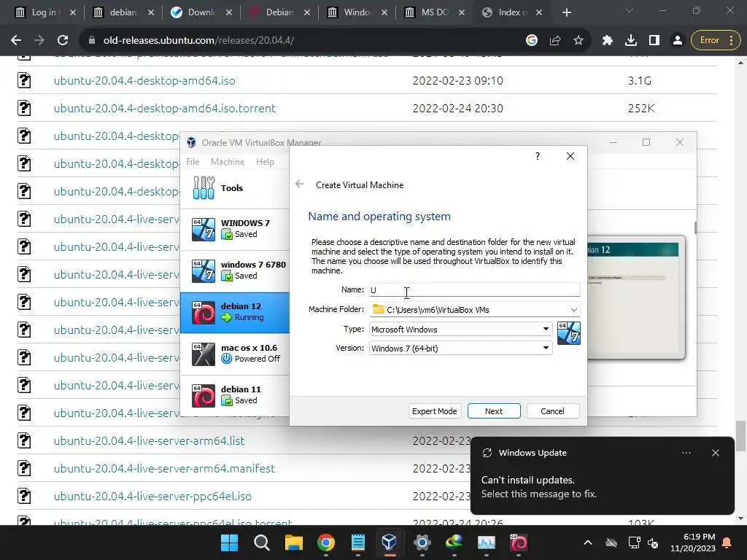Screen dimensions: 747x560
Task: Open VirtualBox from the taskbar
Action: (x=390, y=542)
